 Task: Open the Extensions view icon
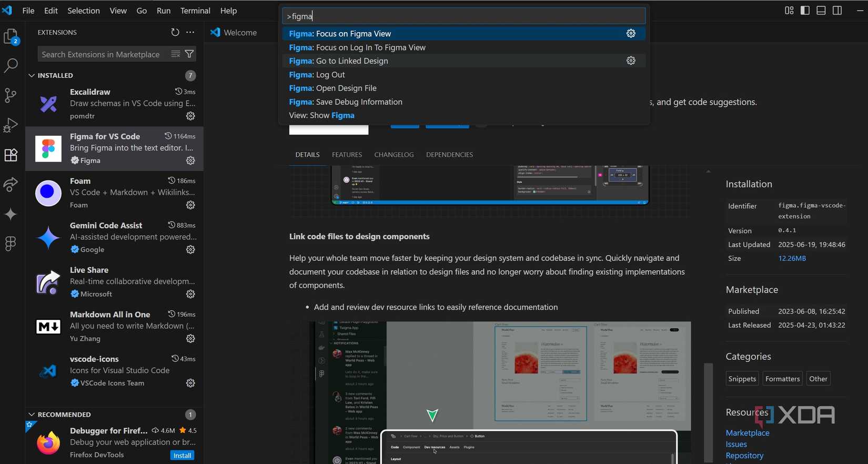(x=11, y=155)
